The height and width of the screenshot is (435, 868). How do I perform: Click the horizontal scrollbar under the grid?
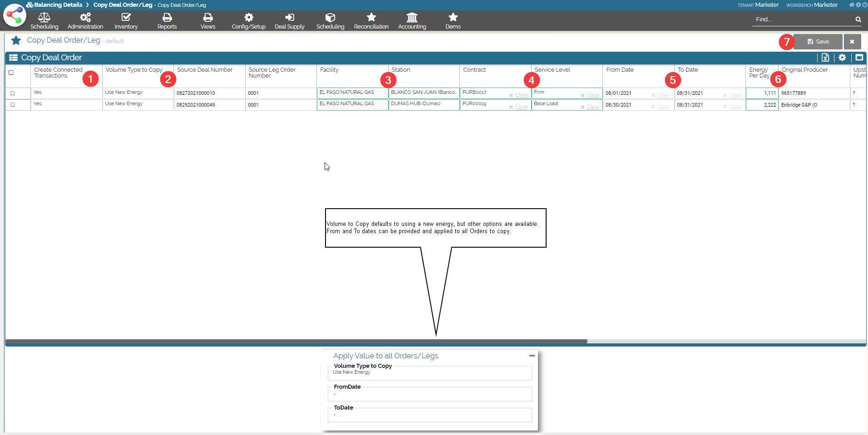click(x=296, y=341)
